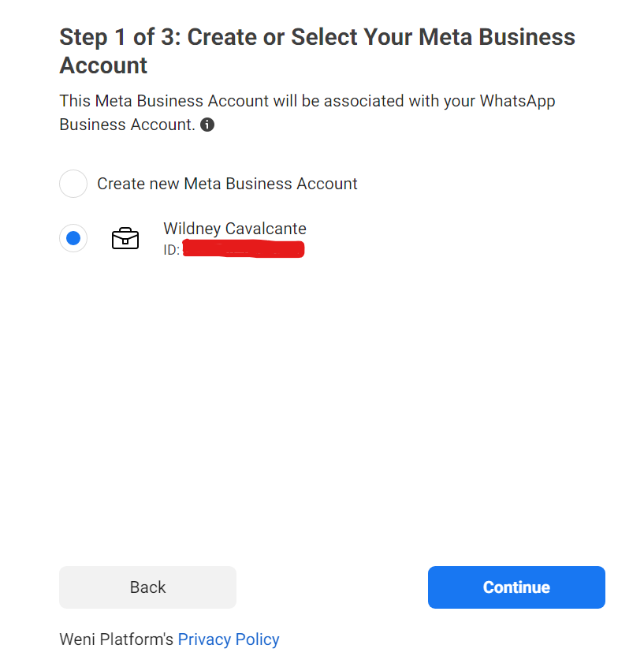Click the Step 1 of 3 heading
644x656 pixels.
coord(316,50)
